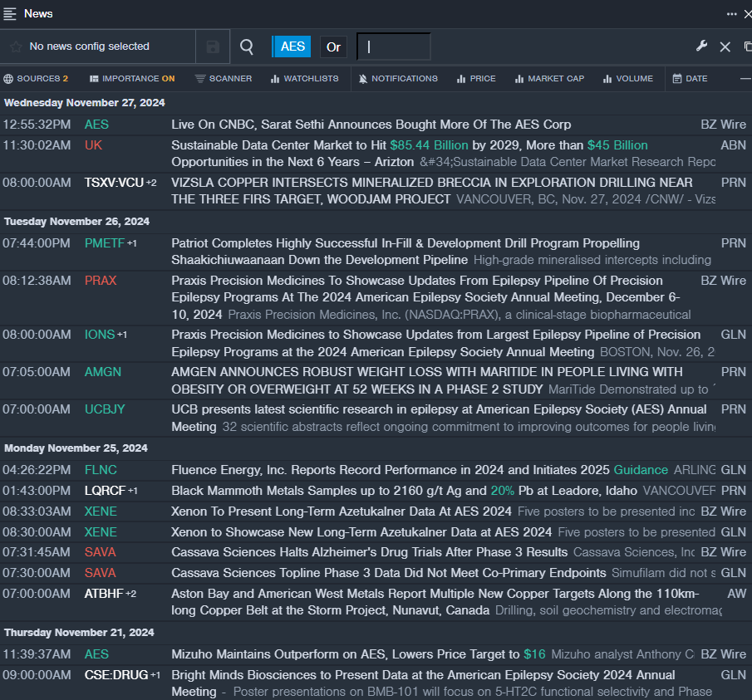Toggle the Or search operator
The image size is (752, 700).
[x=333, y=47]
